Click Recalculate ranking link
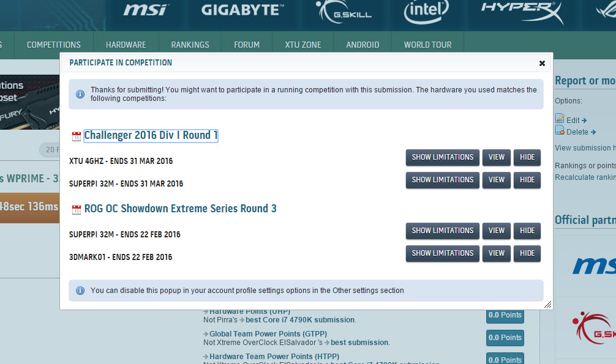The width and height of the screenshot is (616, 364). click(x=585, y=177)
